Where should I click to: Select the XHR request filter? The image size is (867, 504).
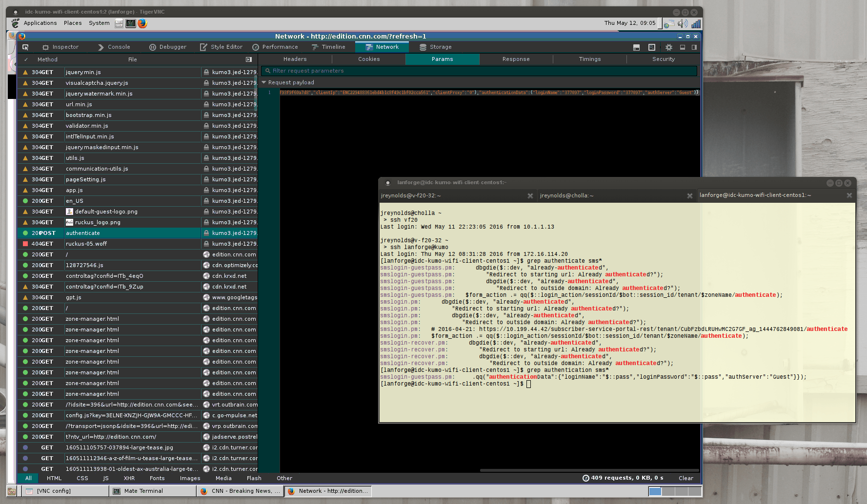coord(129,478)
